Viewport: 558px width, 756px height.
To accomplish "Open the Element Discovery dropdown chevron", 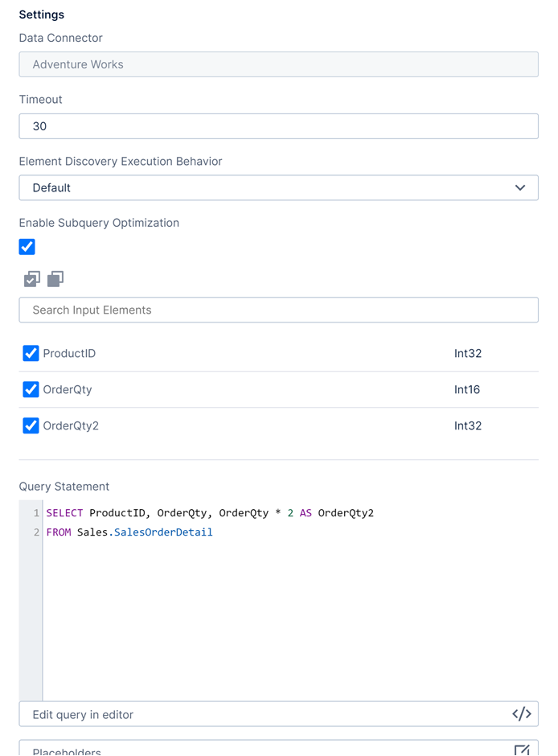I will click(x=522, y=187).
